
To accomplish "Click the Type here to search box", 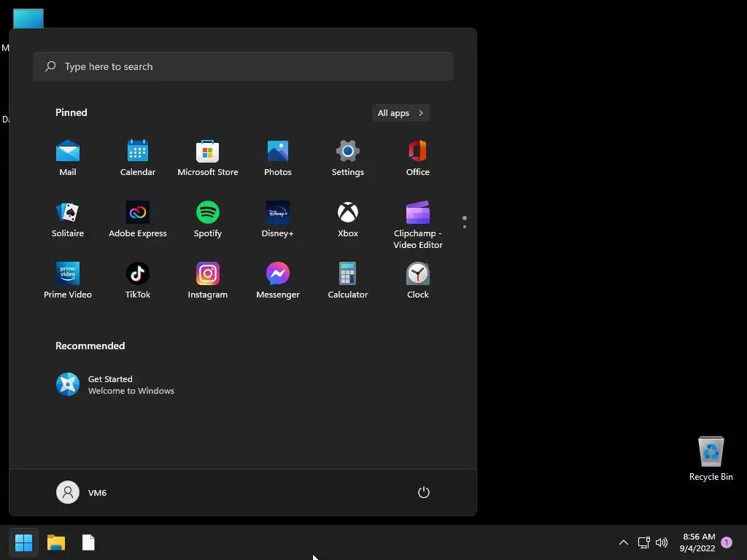I will (243, 66).
